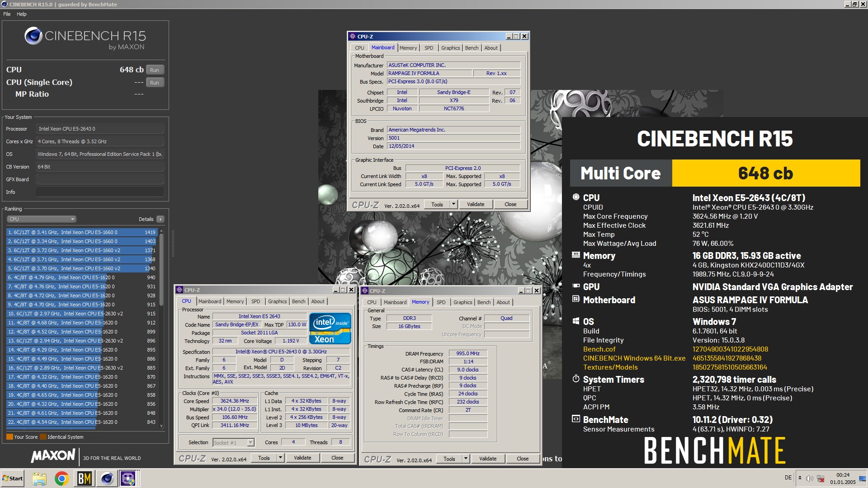868x488 pixels.
Task: Switch to SPD tab in top CPU-Z window
Action: point(429,48)
